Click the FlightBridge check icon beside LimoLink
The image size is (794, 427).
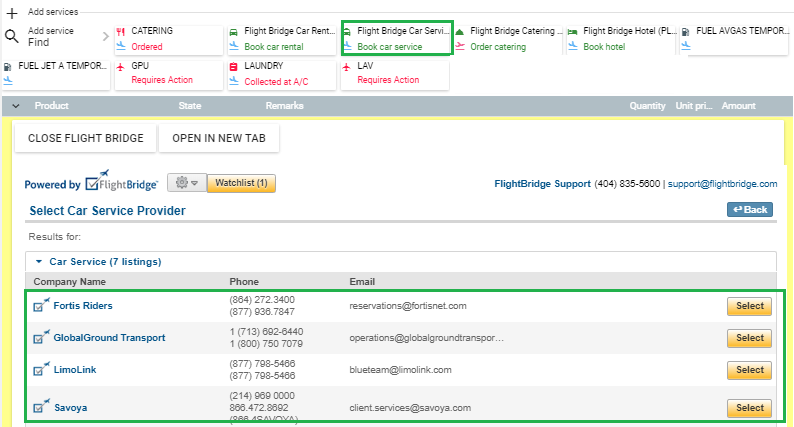pyautogui.click(x=42, y=369)
